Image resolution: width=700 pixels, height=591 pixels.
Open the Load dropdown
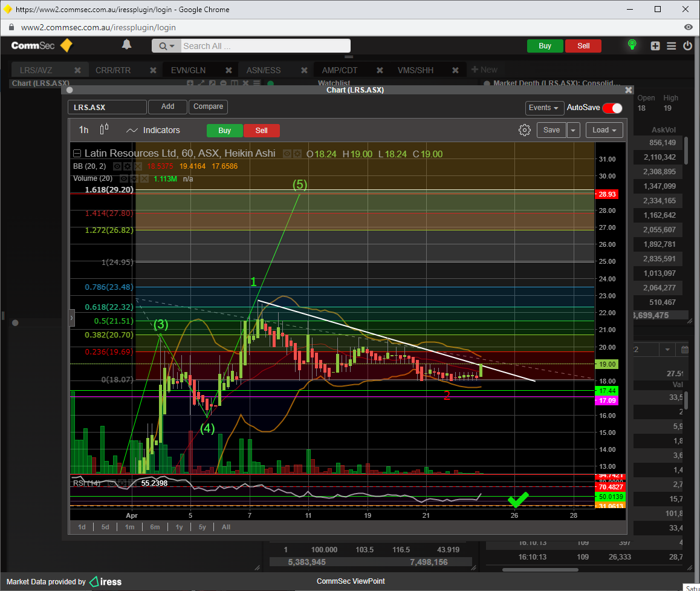pyautogui.click(x=604, y=130)
